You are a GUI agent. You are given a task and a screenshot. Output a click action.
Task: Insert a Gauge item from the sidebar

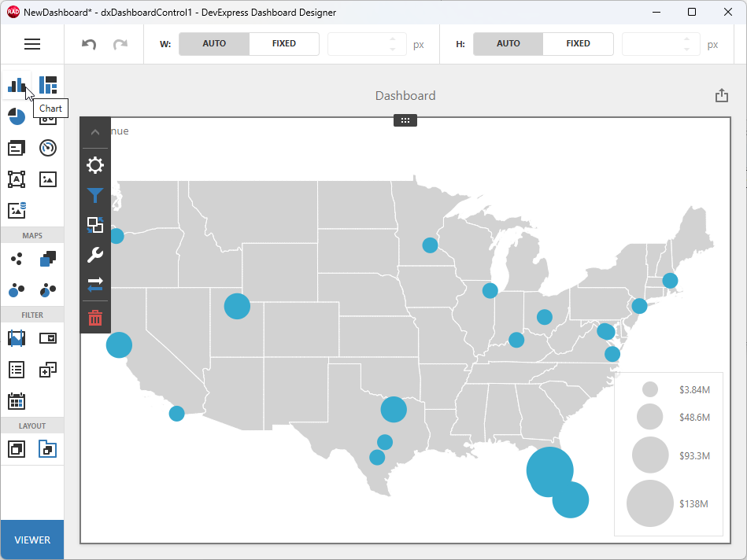(x=47, y=148)
